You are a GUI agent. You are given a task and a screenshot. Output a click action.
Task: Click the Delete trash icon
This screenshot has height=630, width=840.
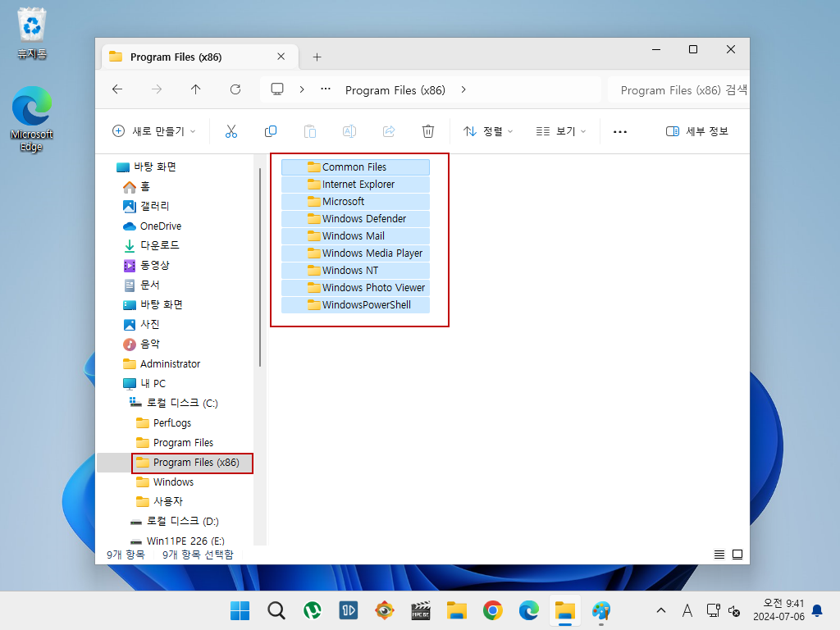coord(428,131)
